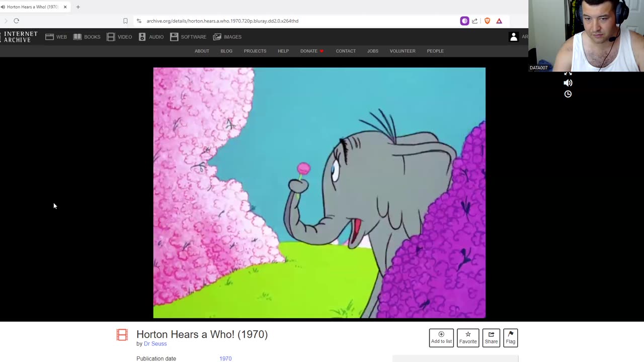This screenshot has height=362, width=644.
Task: Click the film media-type icon beside the title
Action: [122, 335]
